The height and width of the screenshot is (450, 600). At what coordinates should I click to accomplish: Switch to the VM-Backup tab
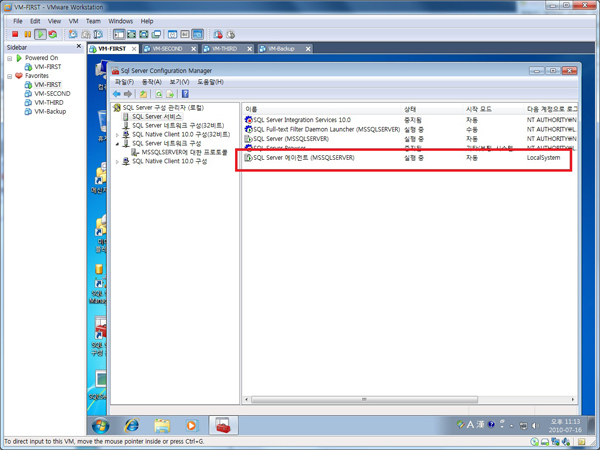(281, 49)
